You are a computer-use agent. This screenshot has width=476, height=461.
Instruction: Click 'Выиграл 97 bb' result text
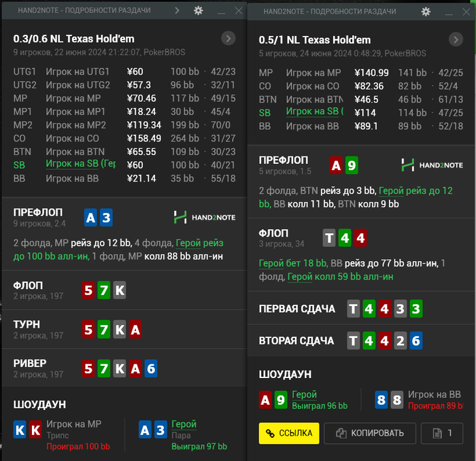point(199,447)
